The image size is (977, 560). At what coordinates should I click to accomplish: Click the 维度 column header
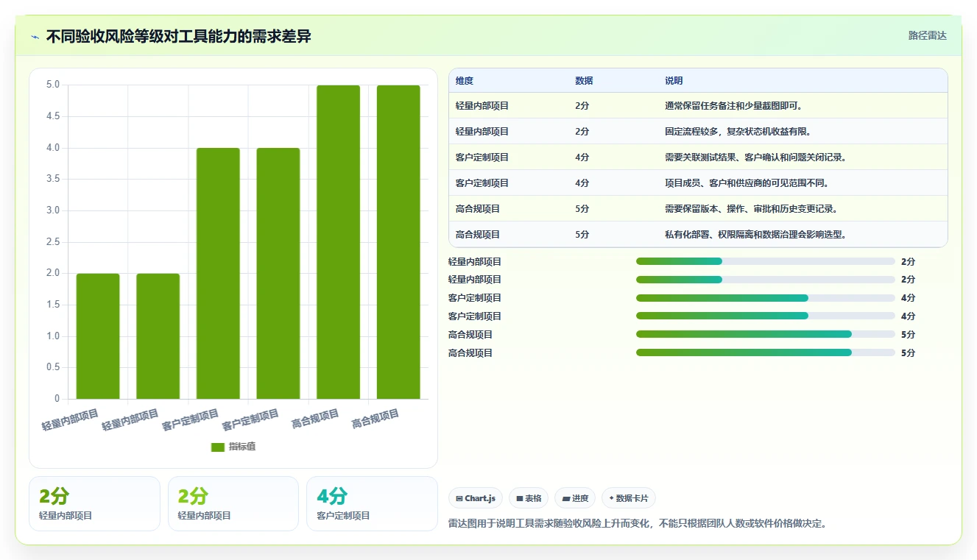tap(465, 81)
